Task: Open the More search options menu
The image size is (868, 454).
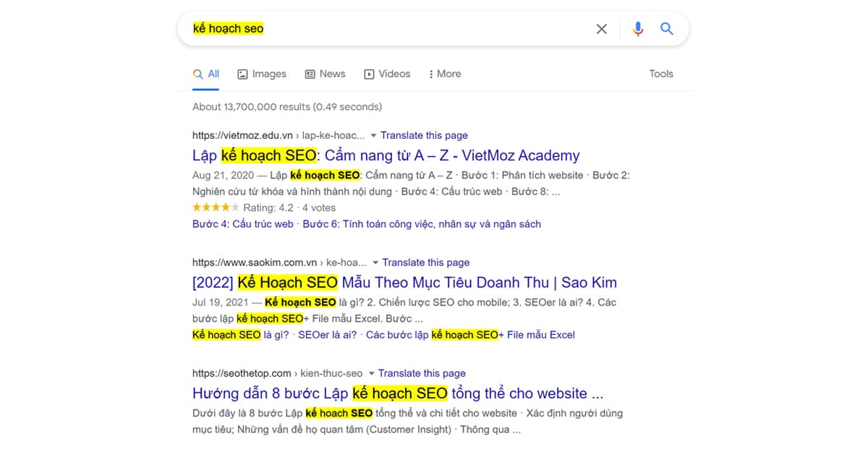Action: pyautogui.click(x=445, y=74)
